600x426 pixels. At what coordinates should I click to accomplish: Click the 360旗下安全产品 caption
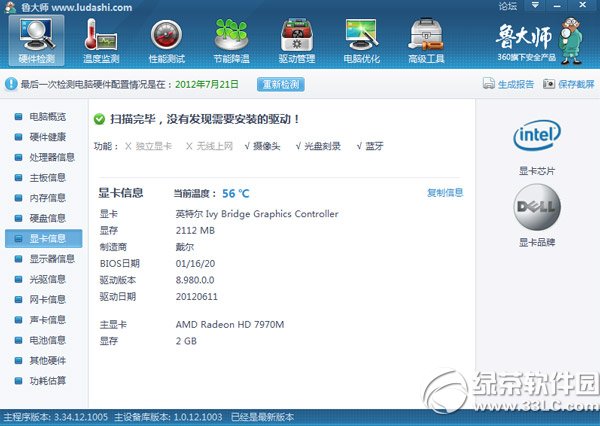coord(527,57)
